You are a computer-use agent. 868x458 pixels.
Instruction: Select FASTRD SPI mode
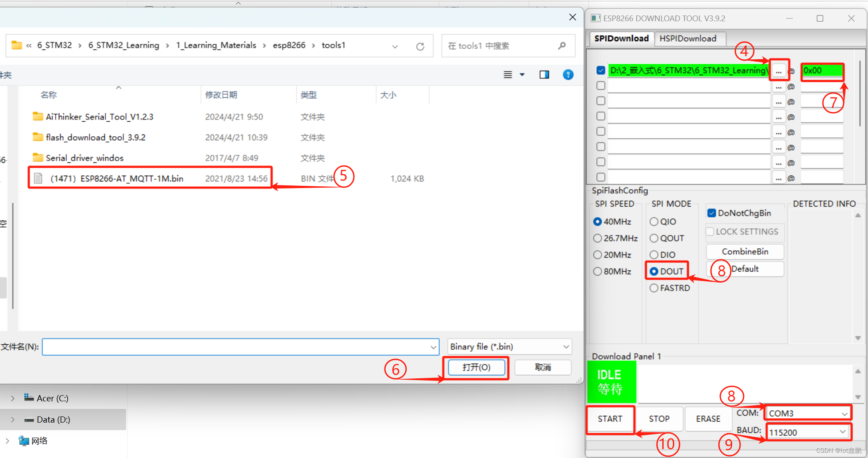pyautogui.click(x=670, y=288)
